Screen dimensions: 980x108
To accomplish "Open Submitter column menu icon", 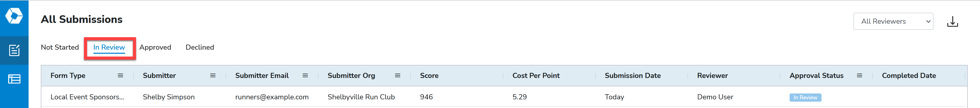I will [x=213, y=76].
